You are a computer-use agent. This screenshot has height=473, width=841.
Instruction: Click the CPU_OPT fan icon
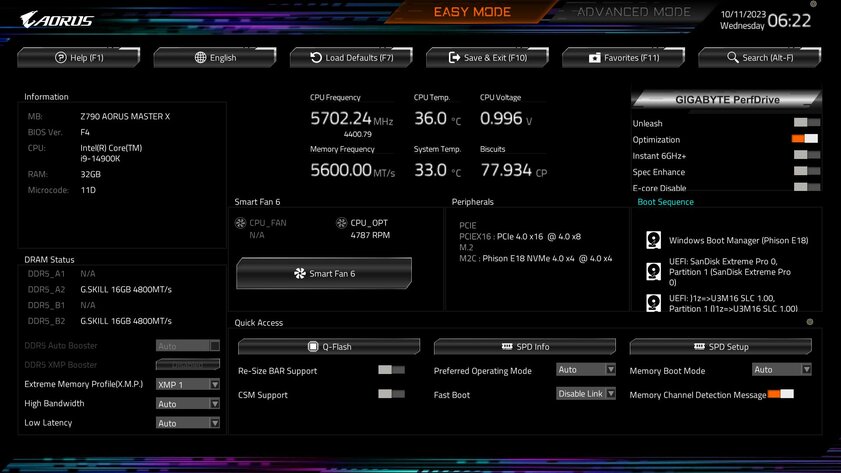[341, 223]
